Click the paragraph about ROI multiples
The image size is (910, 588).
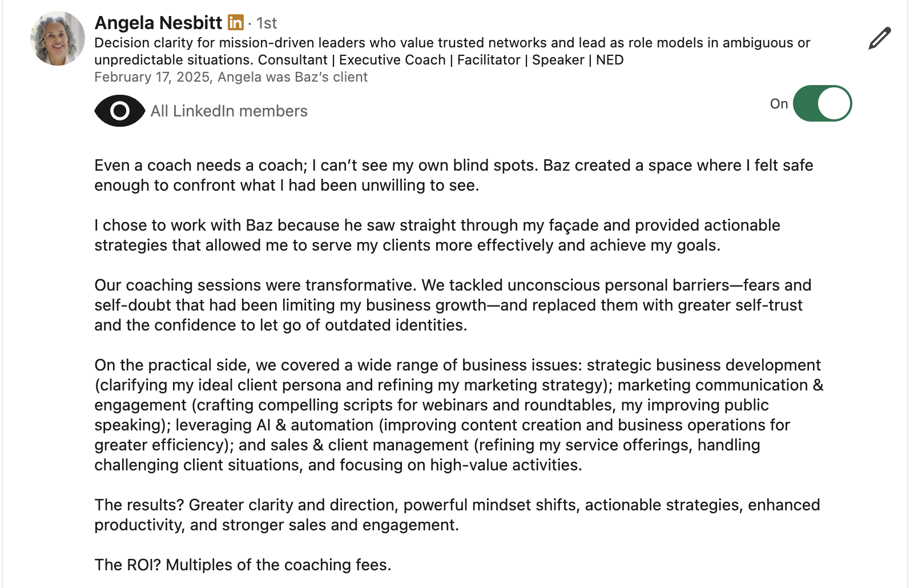click(x=243, y=565)
